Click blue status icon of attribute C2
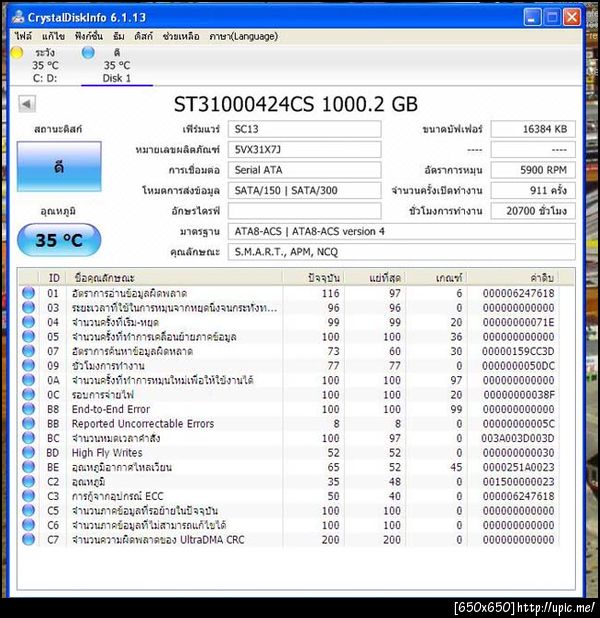The width and height of the screenshot is (600, 618). click(28, 481)
